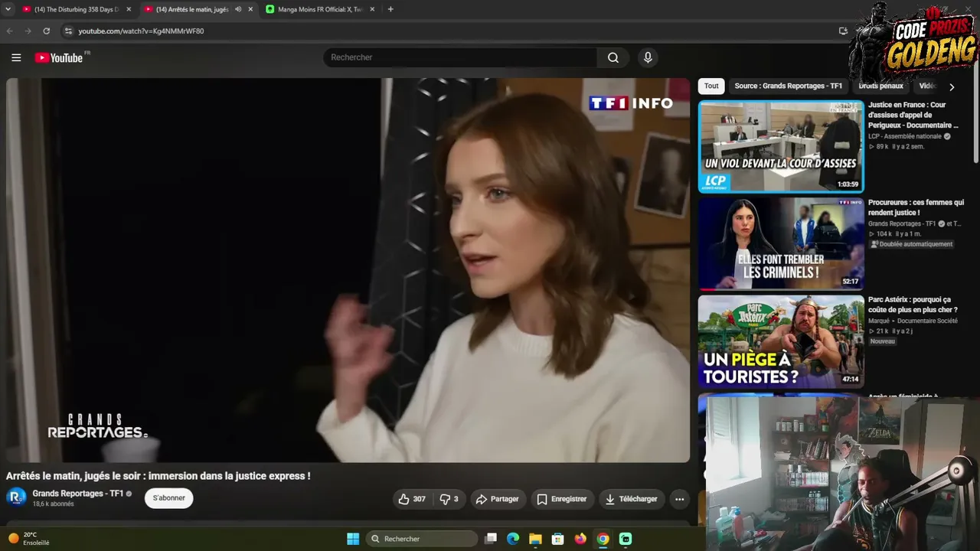The height and width of the screenshot is (551, 980).
Task: Click the video title 'Arrêtés le matin, jugés le soir'
Action: click(x=158, y=476)
